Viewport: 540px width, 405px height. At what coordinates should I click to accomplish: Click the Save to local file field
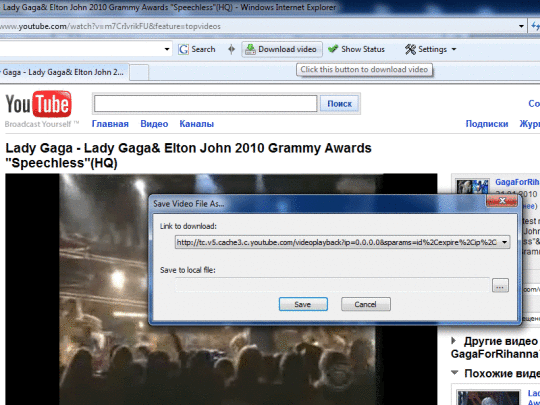(332, 285)
